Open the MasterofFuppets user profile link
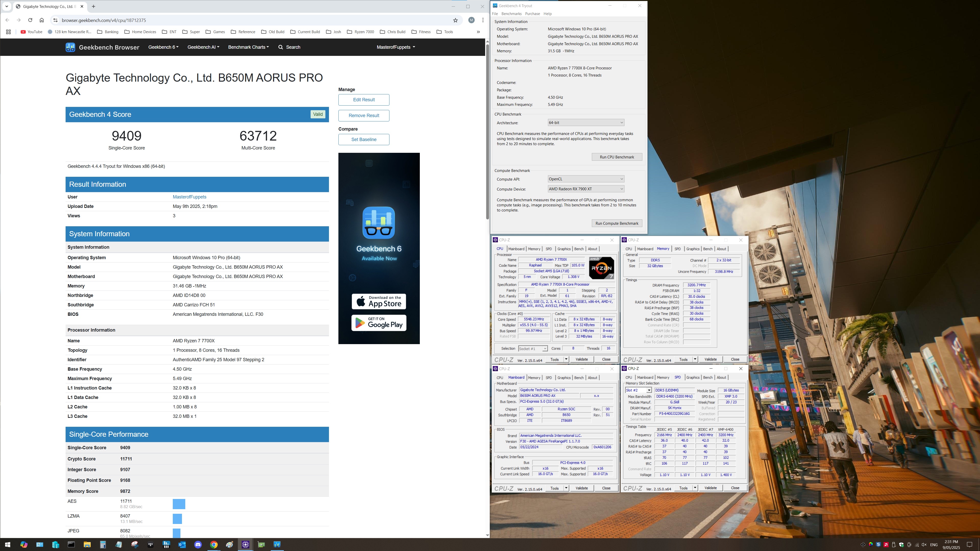This screenshot has width=980, height=551. (x=189, y=197)
